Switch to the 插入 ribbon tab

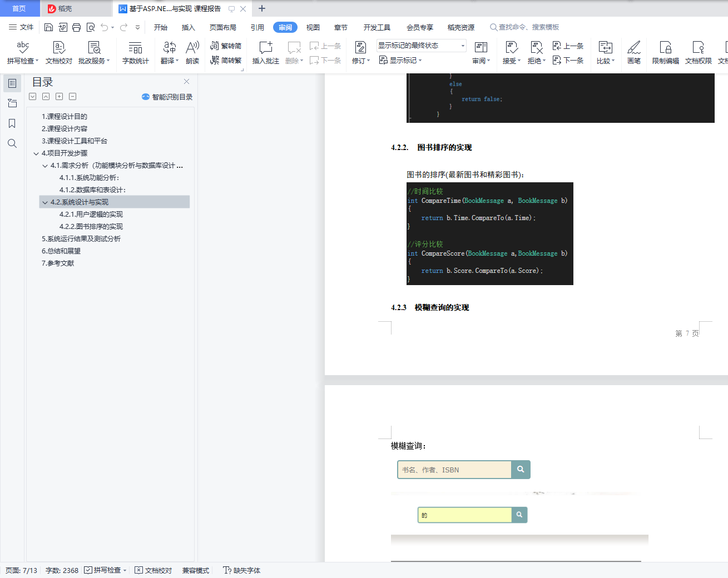(x=189, y=27)
